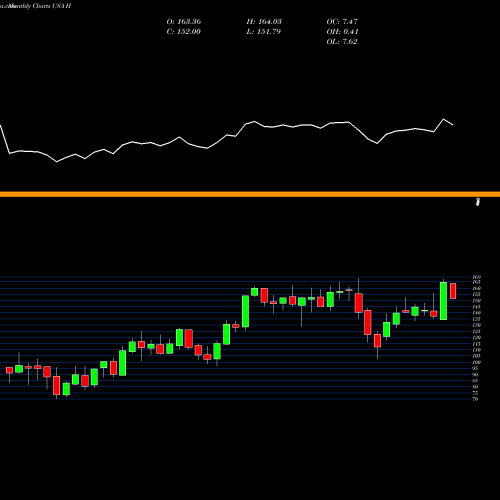Click the 100 price axis label

477,362
